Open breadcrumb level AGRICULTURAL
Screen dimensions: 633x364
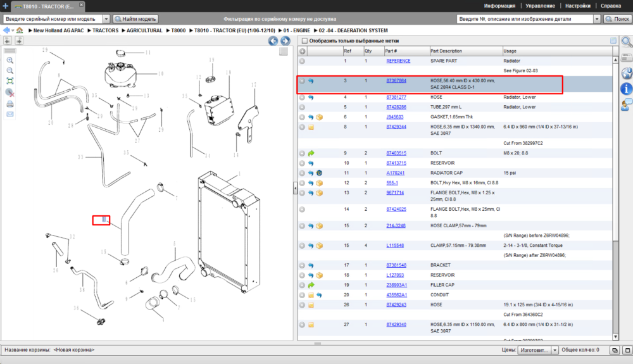click(x=144, y=30)
